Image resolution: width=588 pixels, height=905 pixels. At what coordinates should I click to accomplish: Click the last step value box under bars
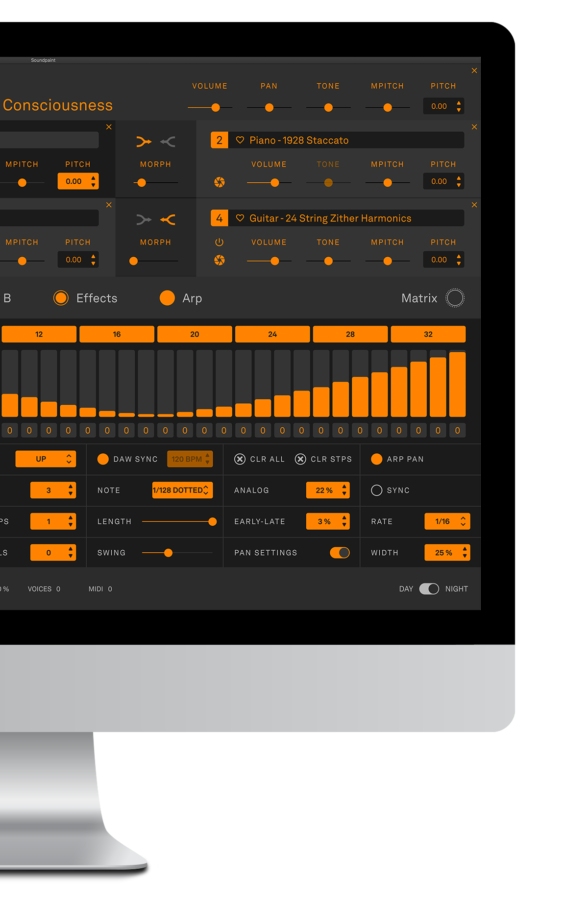[x=458, y=430]
